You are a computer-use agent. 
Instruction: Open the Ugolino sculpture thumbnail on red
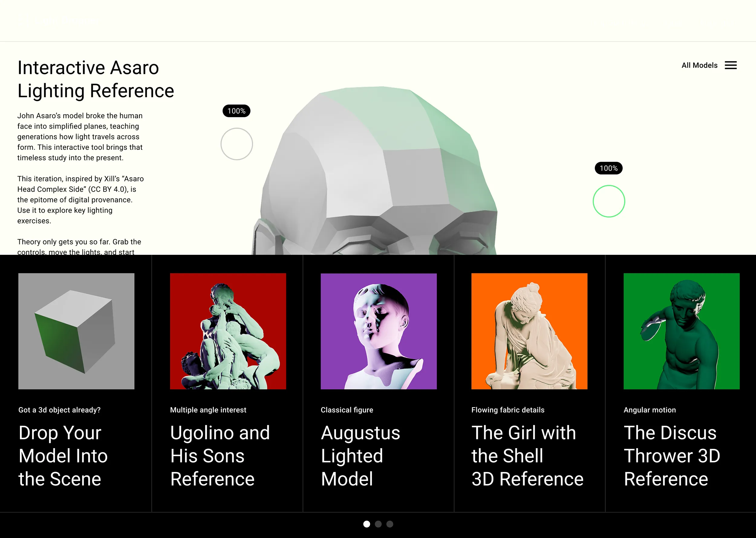(x=228, y=331)
